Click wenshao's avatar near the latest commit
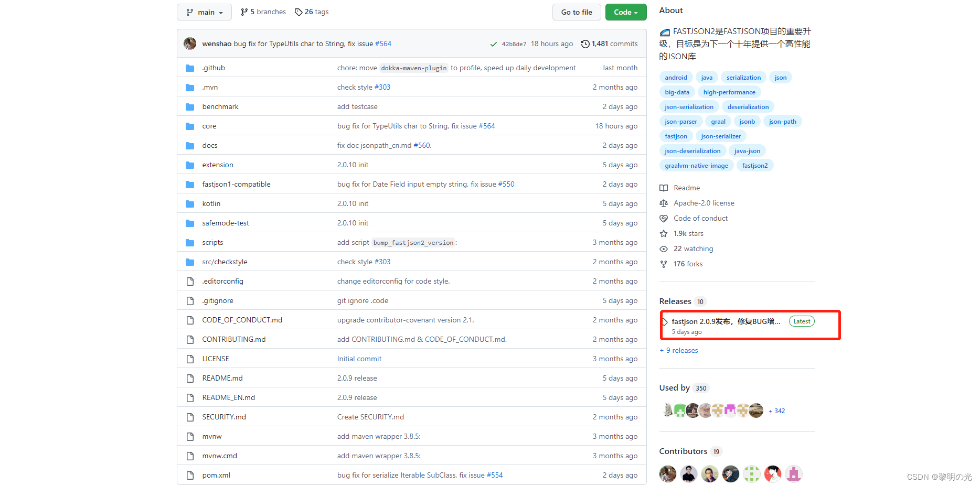This screenshot has height=486, width=980. 189,44
